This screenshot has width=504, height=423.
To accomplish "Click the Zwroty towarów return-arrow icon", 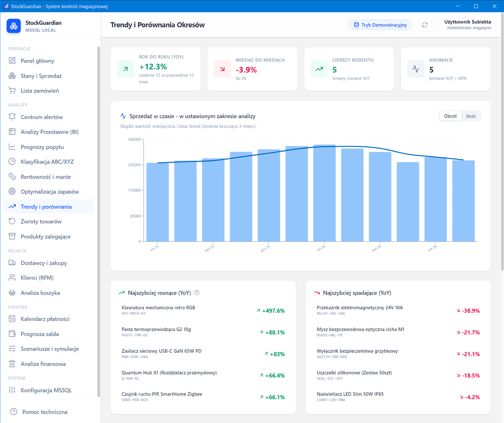I will pos(12,221).
